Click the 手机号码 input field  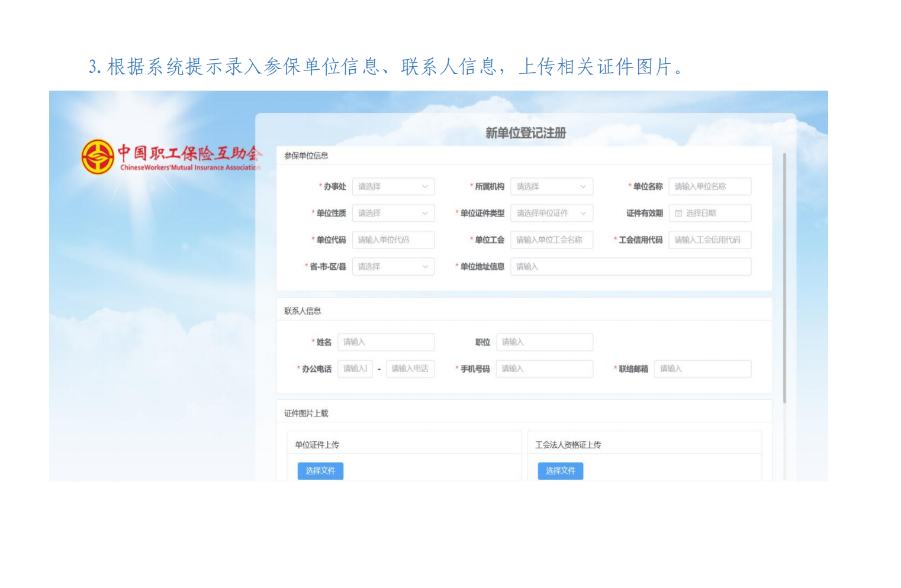[544, 369]
